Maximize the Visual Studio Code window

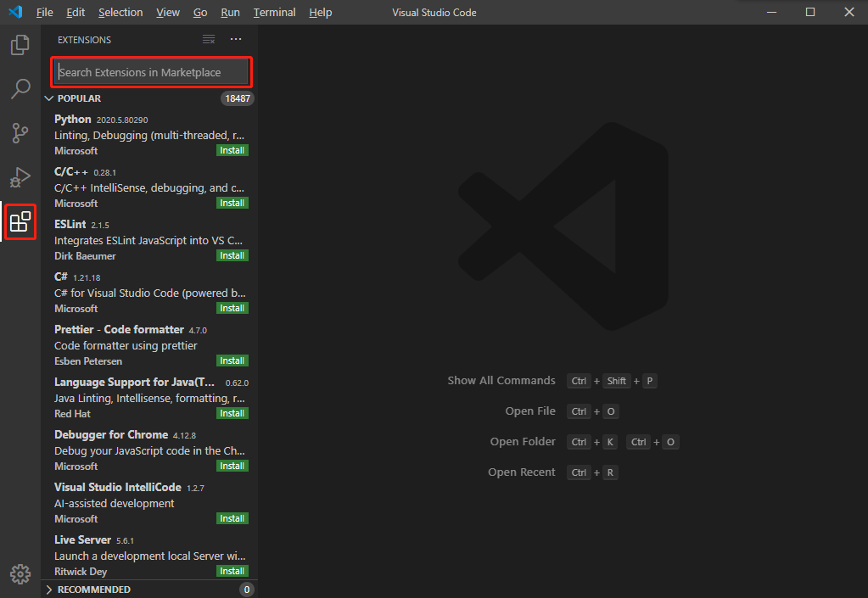(810, 12)
